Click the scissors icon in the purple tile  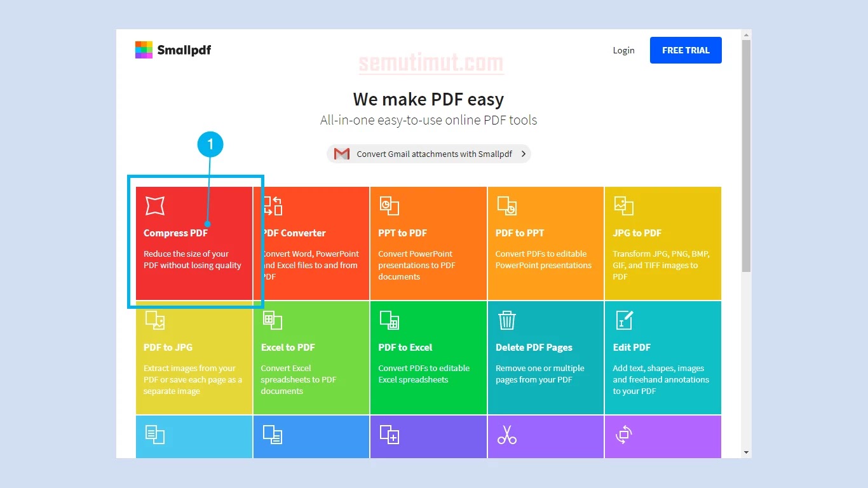click(506, 435)
